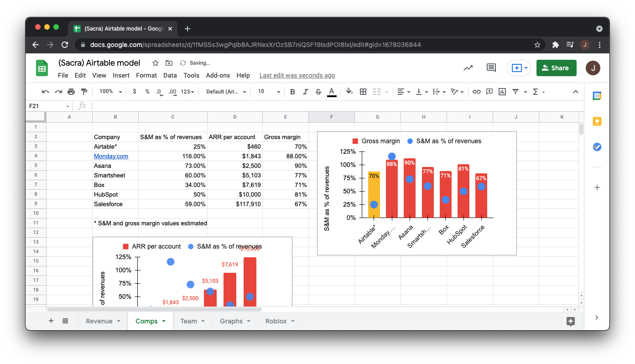Viewport: 635px width, 364px height.
Task: Increase decimal places icon
Action: (172, 92)
